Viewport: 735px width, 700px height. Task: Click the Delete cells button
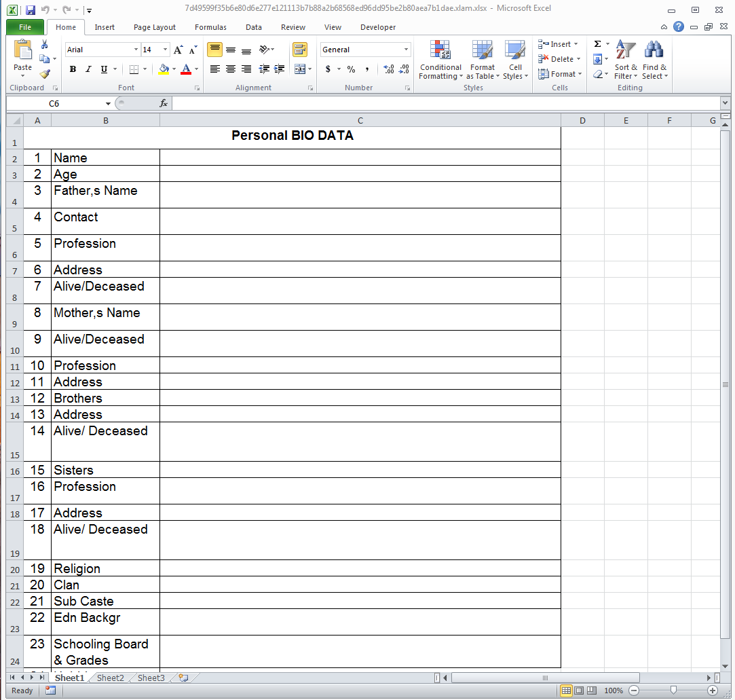click(x=559, y=59)
